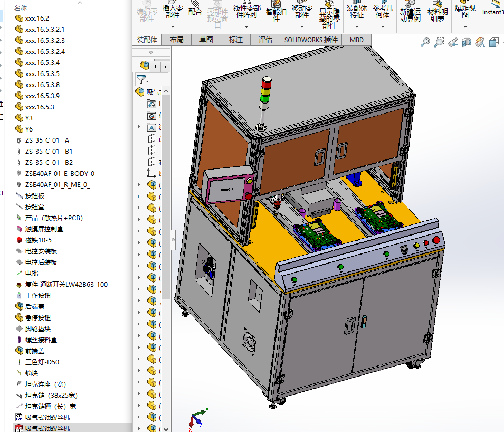
Task: Click the Sensors folder icon in tree
Action: pos(151,116)
